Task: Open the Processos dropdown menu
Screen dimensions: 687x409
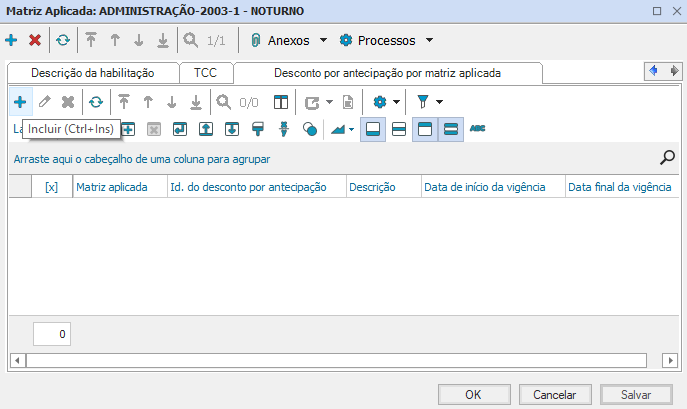Action: 429,41
